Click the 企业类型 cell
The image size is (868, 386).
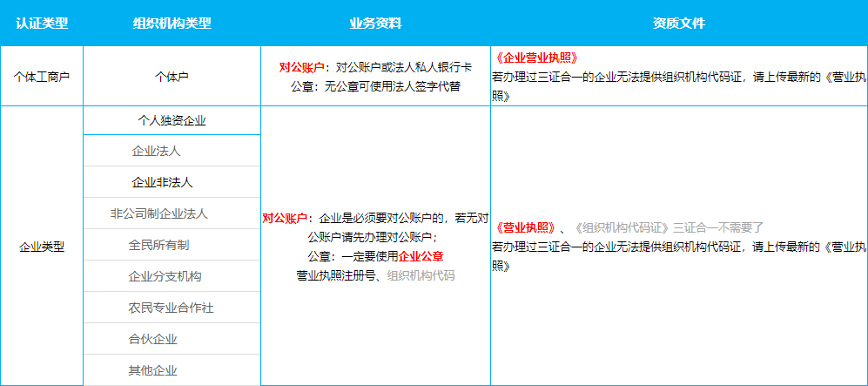pos(42,247)
